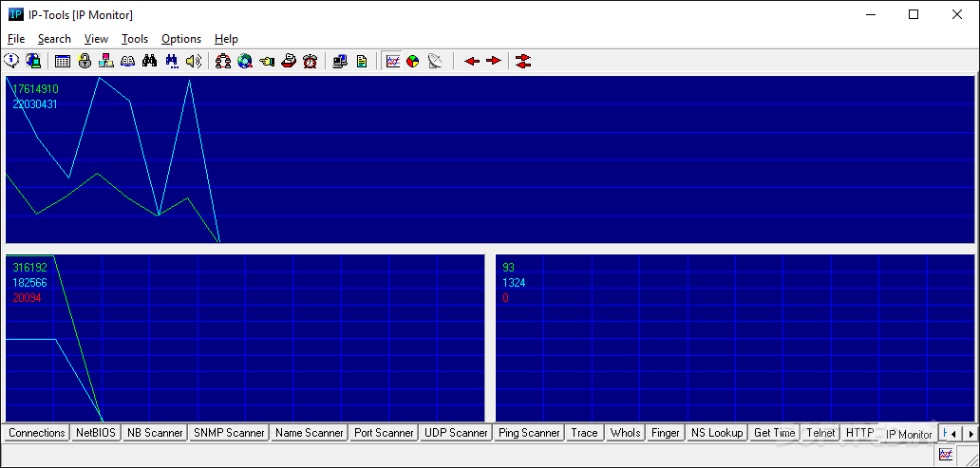
Task: Open the File menu
Action: coord(16,39)
